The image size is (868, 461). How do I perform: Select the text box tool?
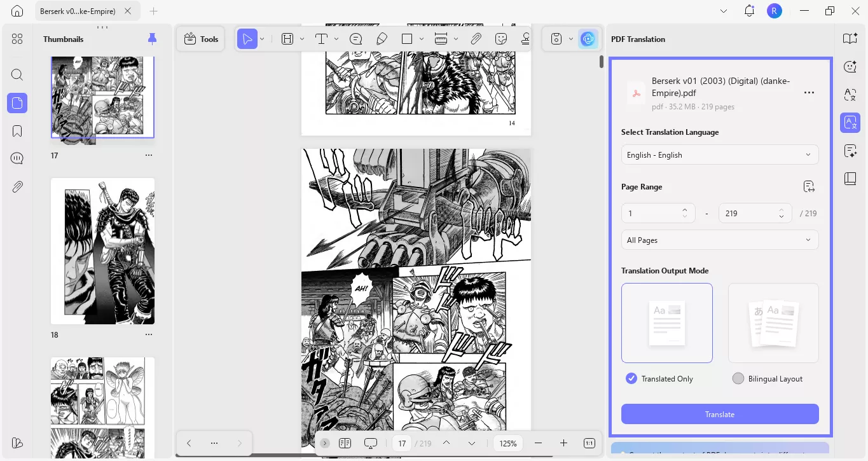(x=287, y=39)
